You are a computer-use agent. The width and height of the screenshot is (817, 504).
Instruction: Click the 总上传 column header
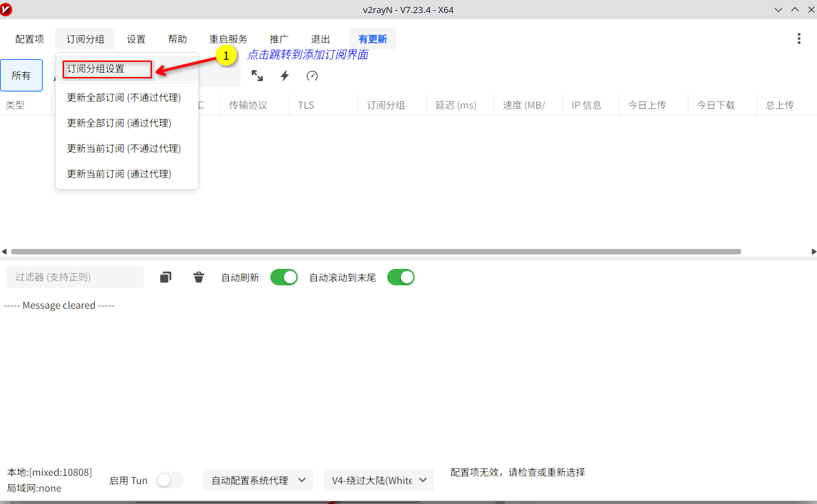pyautogui.click(x=780, y=105)
